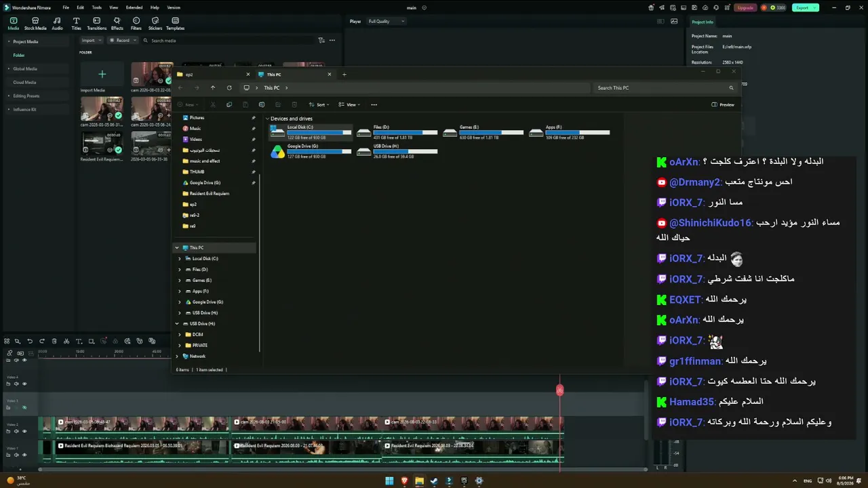Screen dimensions: 868x488
Task: Click the Up arrow in File Explorer
Action: [213, 87]
